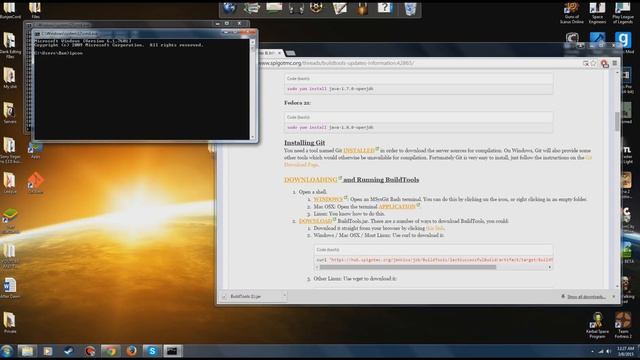
Task: Open the Files folder on desktop
Action: point(36,9)
